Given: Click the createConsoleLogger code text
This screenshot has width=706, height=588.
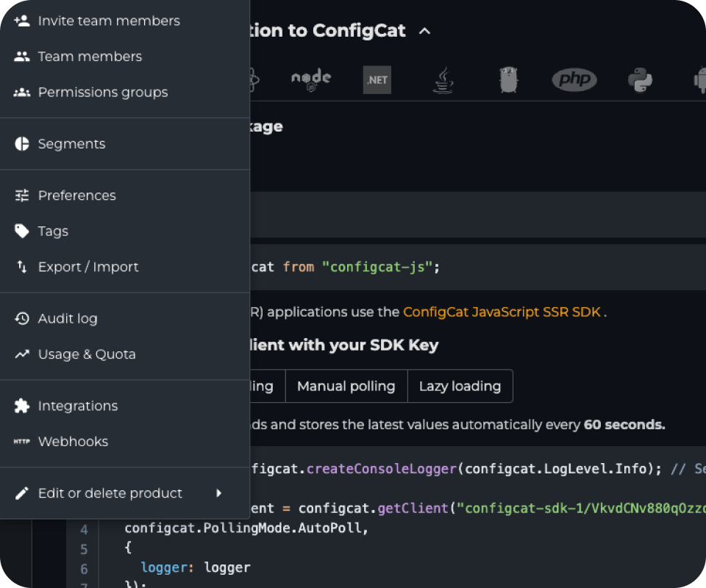Looking at the screenshot, I should click(382, 469).
